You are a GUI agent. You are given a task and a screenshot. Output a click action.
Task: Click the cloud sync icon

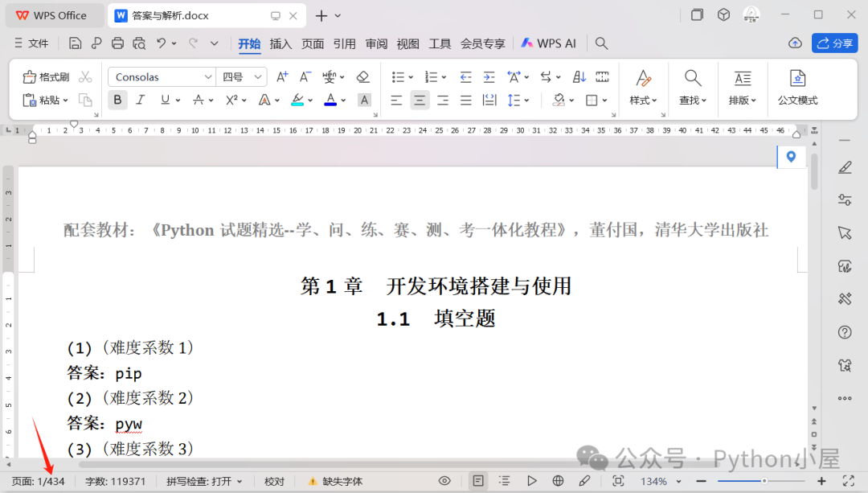click(x=795, y=43)
